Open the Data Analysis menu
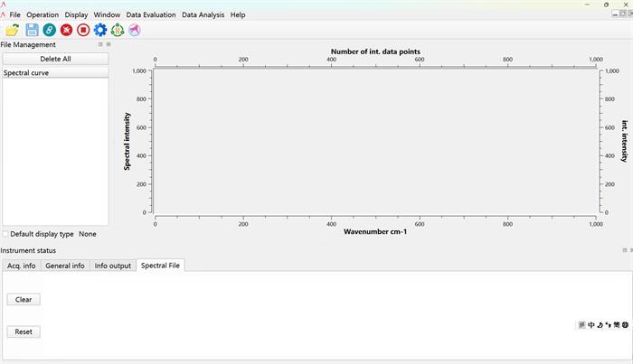The width and height of the screenshot is (633, 364). coord(203,14)
